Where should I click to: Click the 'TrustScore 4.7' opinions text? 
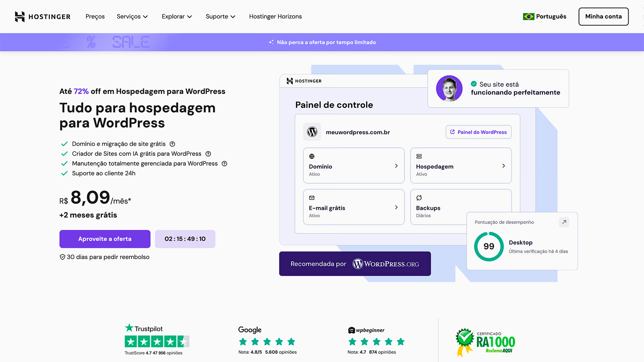(x=154, y=353)
